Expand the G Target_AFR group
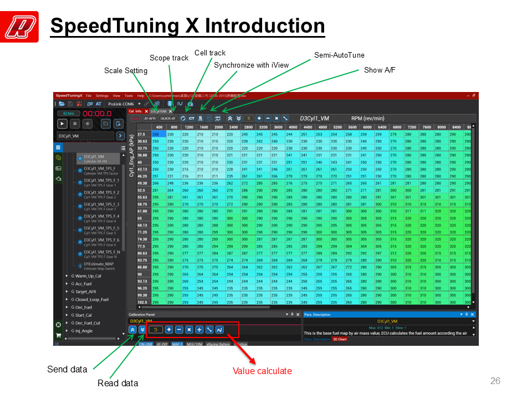The width and height of the screenshot is (532, 399). click(x=67, y=291)
